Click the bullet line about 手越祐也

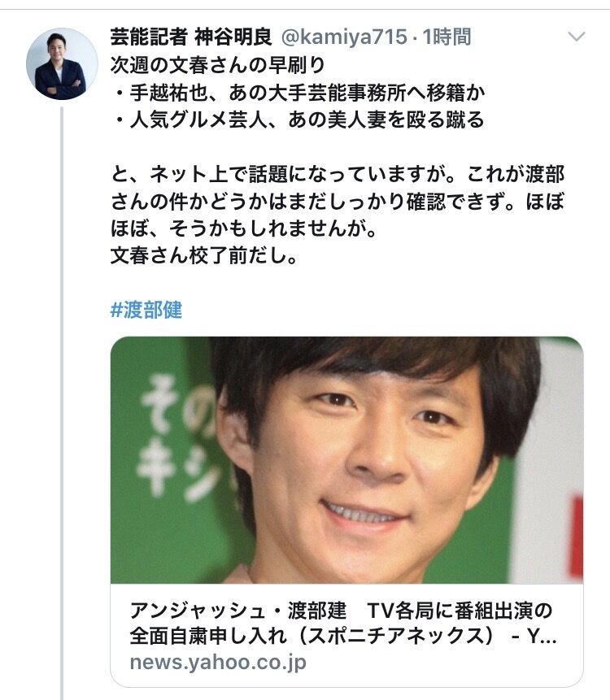298,93
